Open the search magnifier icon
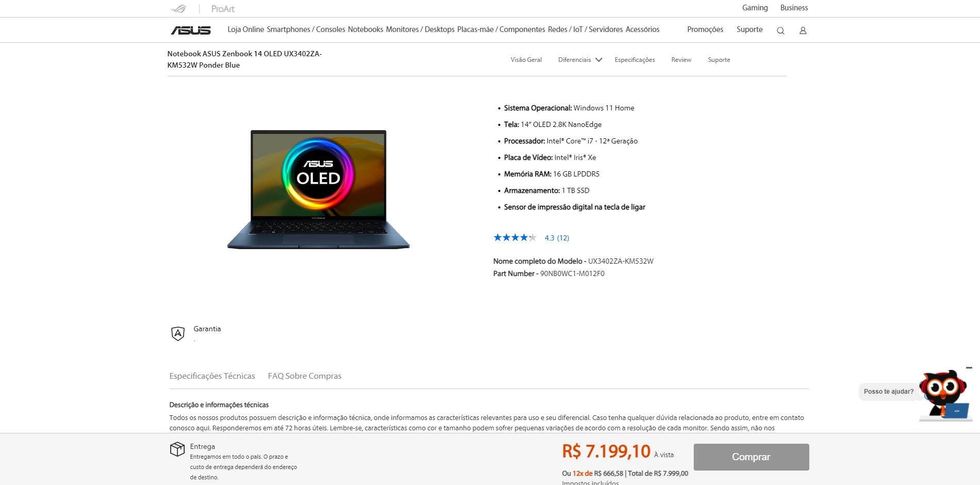 click(x=780, y=30)
